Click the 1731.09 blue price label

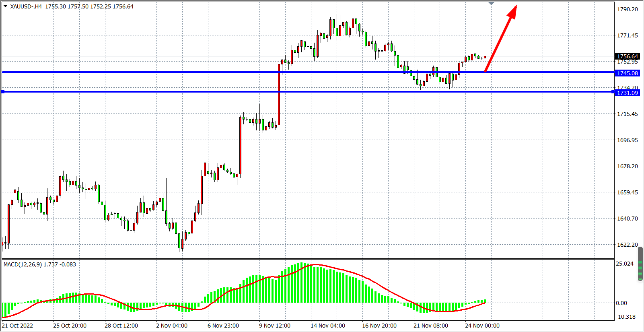628,93
